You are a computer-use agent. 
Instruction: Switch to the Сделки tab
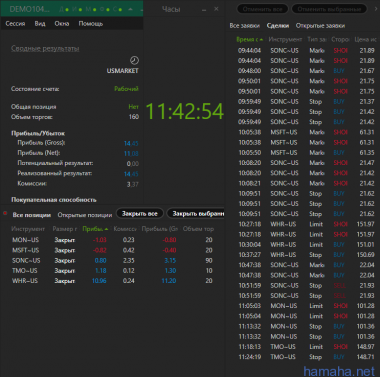coord(278,26)
